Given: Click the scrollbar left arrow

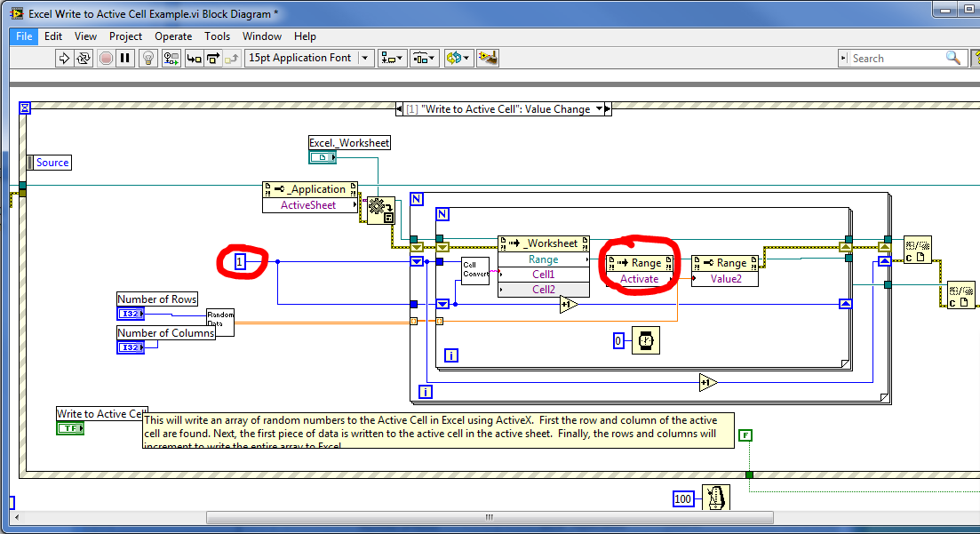Looking at the screenshot, I should pyautogui.click(x=17, y=517).
